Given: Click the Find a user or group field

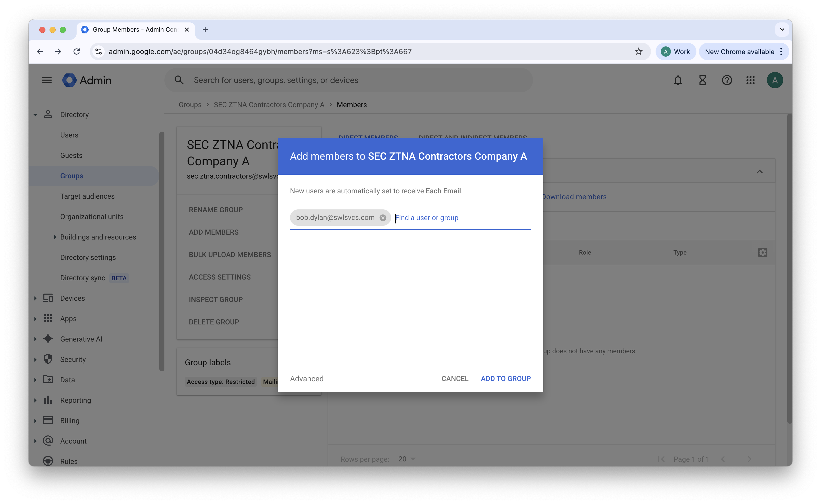Looking at the screenshot, I should coord(460,218).
